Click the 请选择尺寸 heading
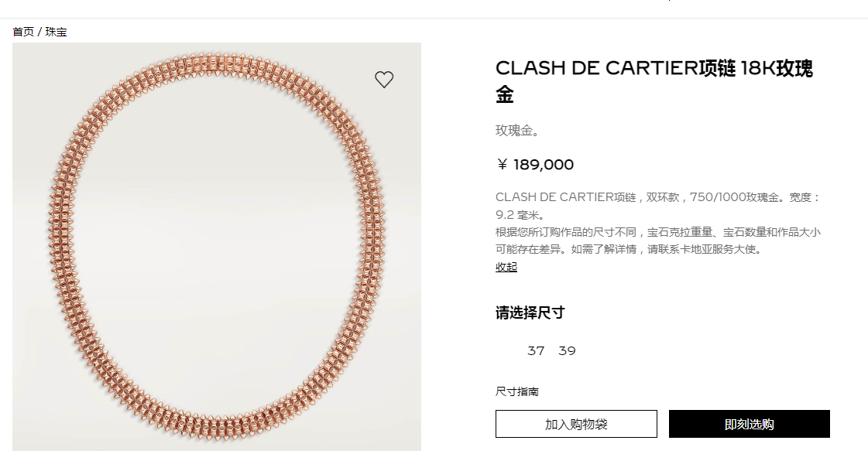Screen dimensions: 868x461 [530, 312]
